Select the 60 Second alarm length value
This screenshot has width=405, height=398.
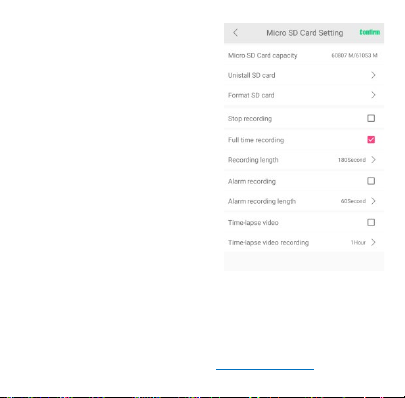[353, 201]
